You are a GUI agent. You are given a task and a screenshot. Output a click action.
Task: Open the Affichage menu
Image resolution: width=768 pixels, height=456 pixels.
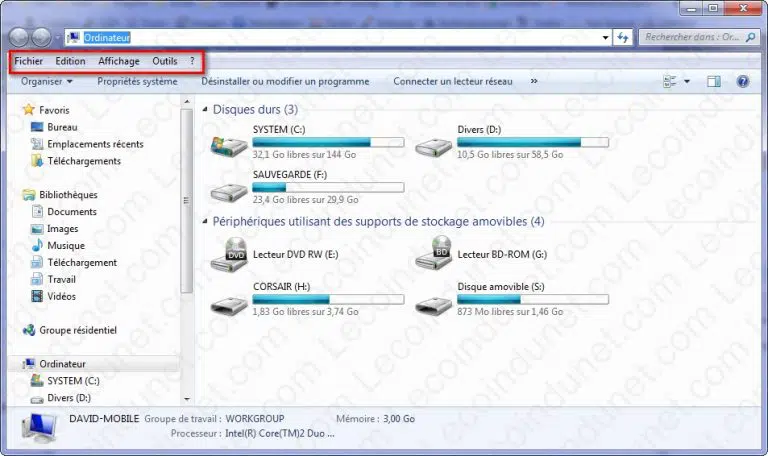(119, 61)
